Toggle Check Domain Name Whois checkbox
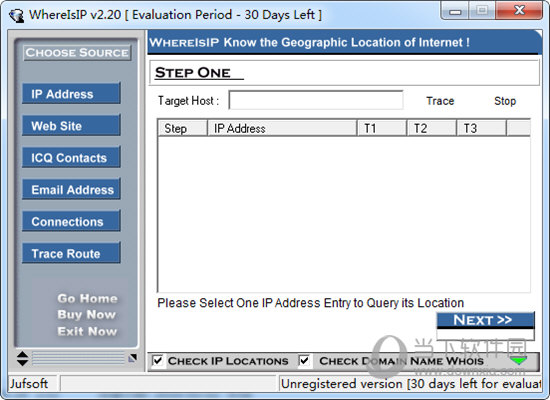Viewport: 550px width, 400px height. 304,360
